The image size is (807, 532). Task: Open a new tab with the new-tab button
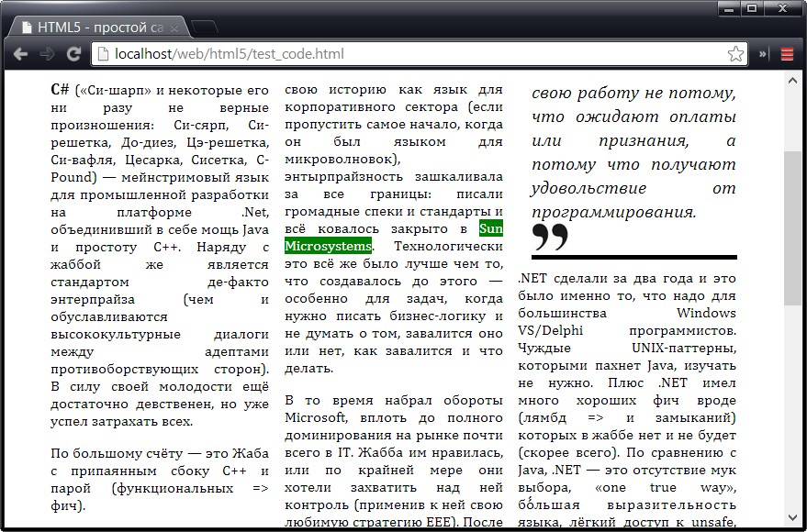(205, 28)
